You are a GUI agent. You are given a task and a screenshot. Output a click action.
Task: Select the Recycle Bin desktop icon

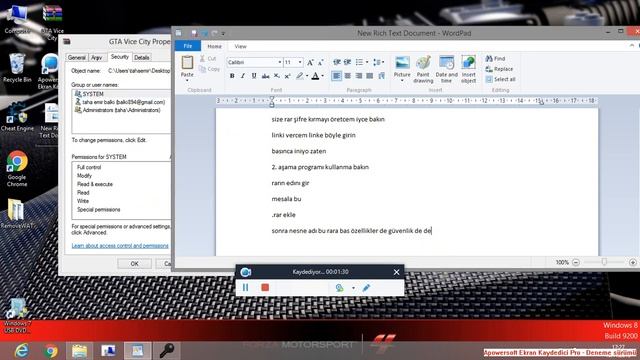tap(16, 68)
